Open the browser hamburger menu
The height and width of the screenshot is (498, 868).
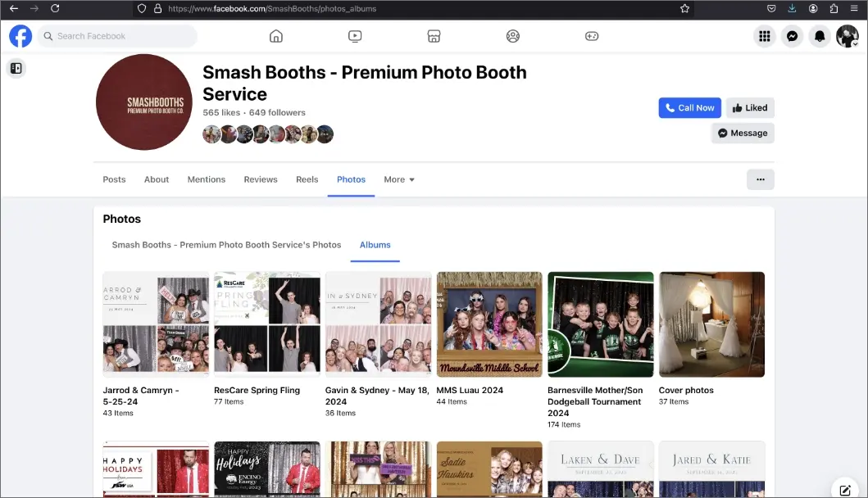tap(854, 8)
